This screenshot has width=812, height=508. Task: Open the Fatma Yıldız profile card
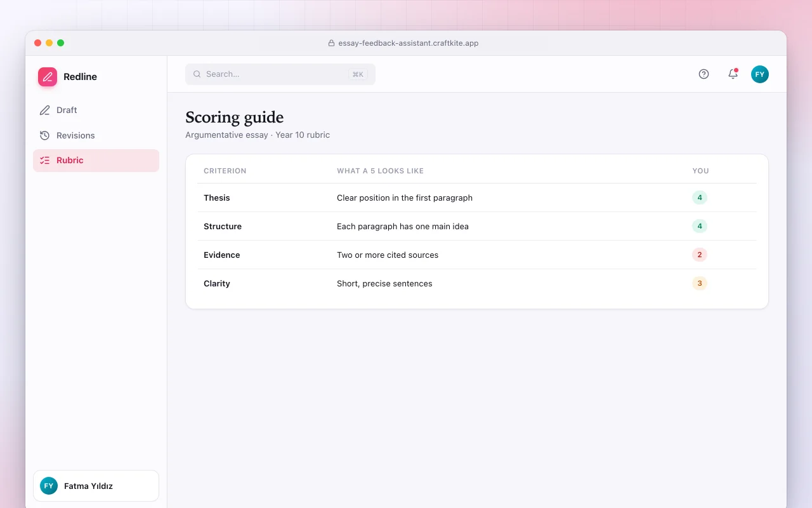[x=96, y=486]
